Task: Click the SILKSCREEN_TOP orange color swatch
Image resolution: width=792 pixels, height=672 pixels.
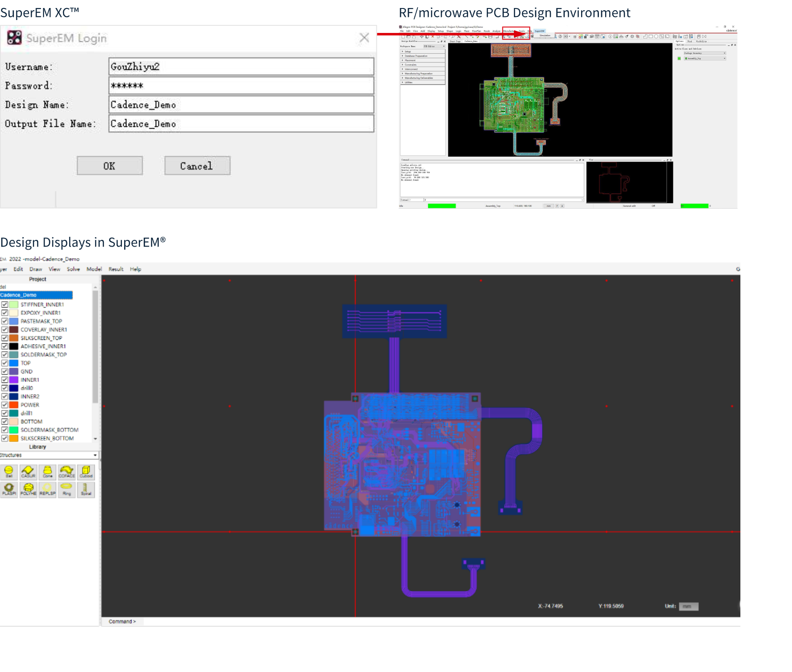Action: (x=14, y=338)
